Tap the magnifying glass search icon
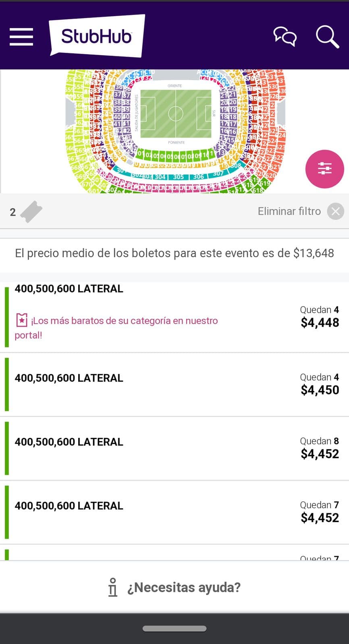The image size is (349, 644). click(x=327, y=37)
